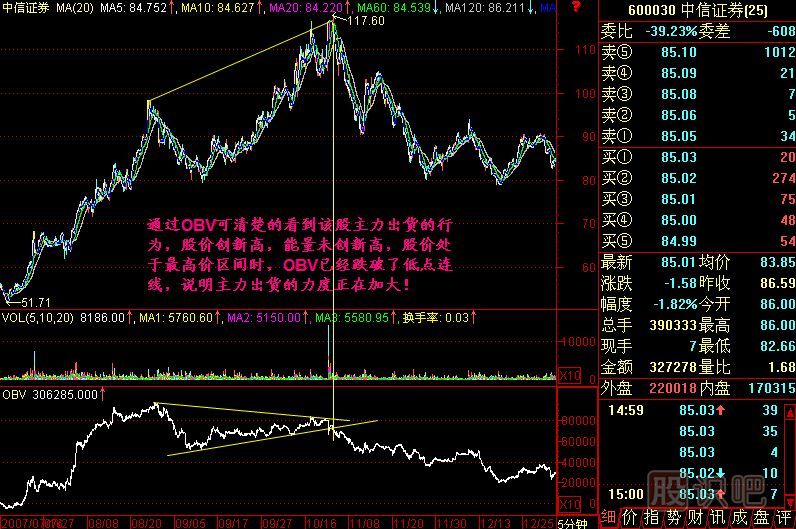The height and width of the screenshot is (529, 796).
Task: Click the up arrow in the 14:59 trade row
Action: pyautogui.click(x=719, y=409)
